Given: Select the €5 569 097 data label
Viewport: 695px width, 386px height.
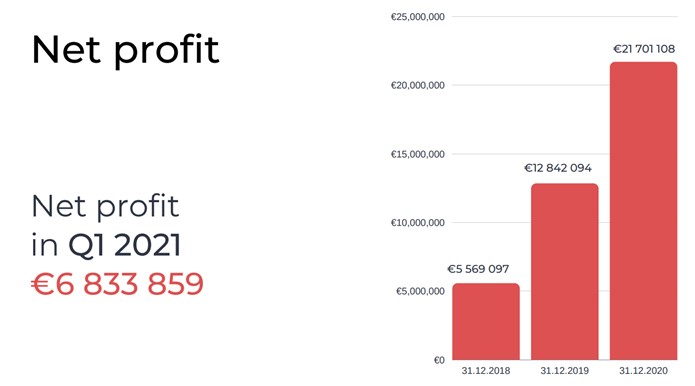Looking at the screenshot, I should (x=478, y=269).
